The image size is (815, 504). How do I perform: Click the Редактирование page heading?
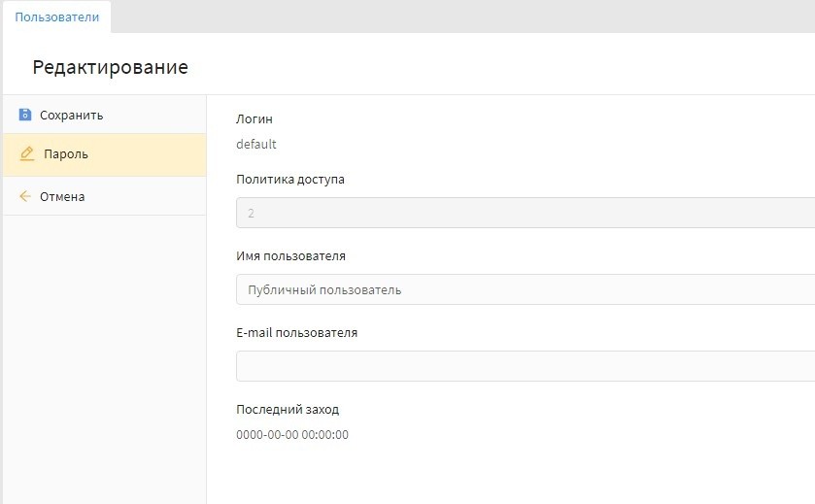point(110,67)
